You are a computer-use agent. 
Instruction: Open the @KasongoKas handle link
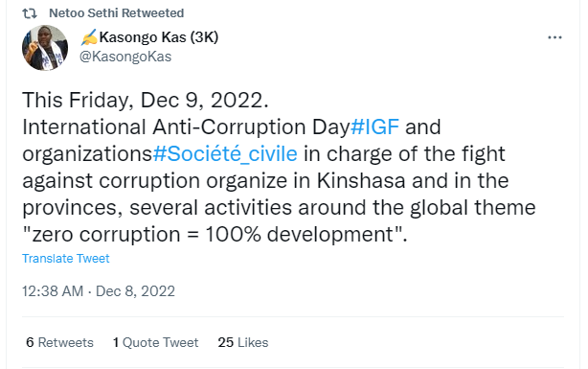point(125,57)
